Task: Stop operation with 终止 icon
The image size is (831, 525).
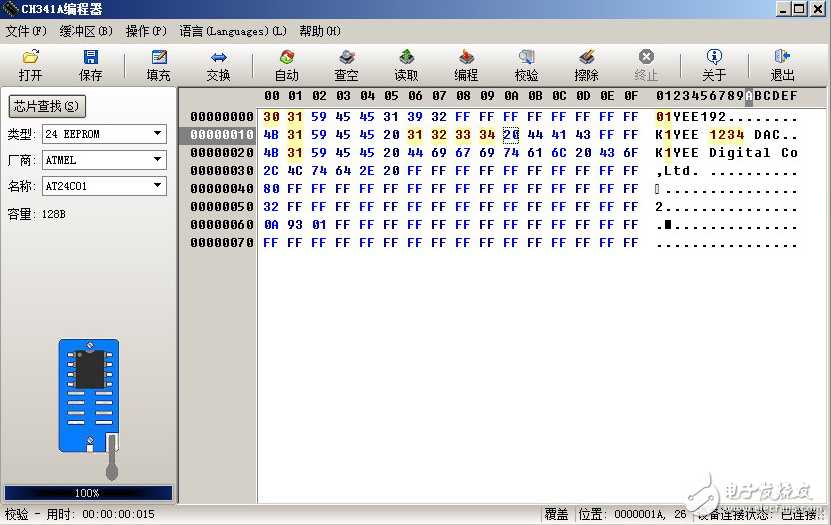Action: tap(646, 65)
